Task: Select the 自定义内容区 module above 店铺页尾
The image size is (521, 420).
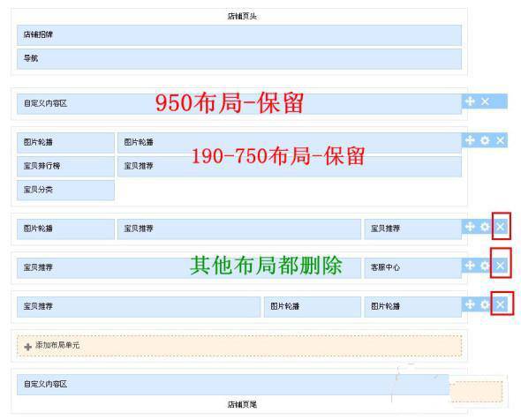Action: 233,385
